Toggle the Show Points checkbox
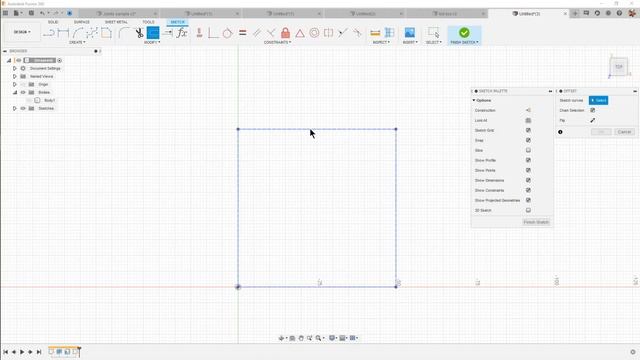Screen dimensions: 640x360 point(528,170)
